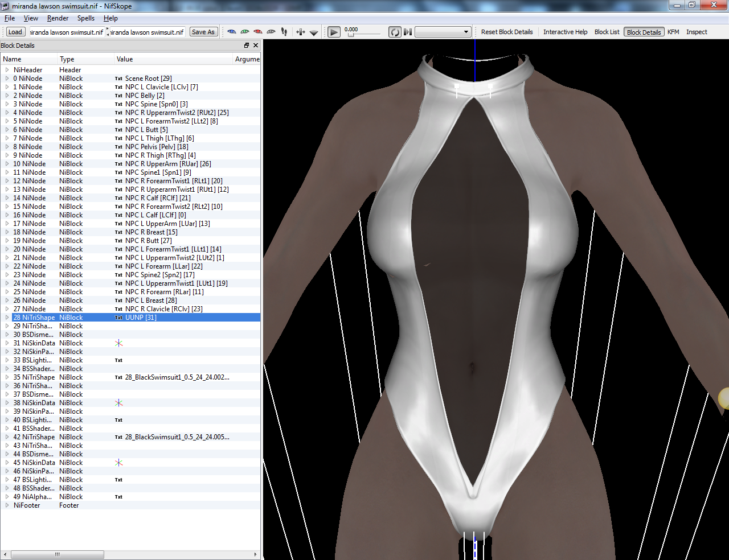
Task: Click the switch animation icon beside the loop button
Action: (x=408, y=32)
